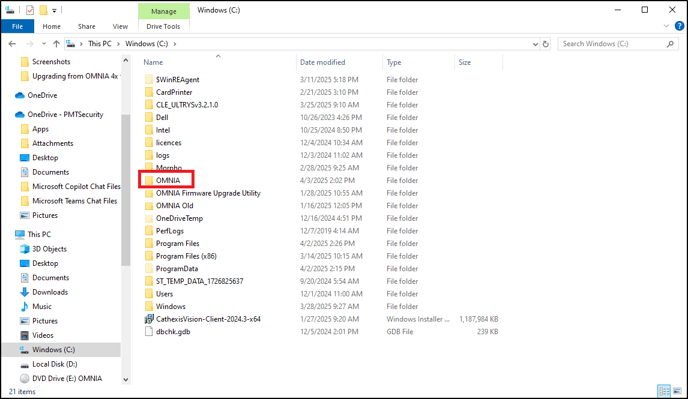Screen dimensions: 688x399
Task: Click This PC in the address bar
Action: coord(100,44)
